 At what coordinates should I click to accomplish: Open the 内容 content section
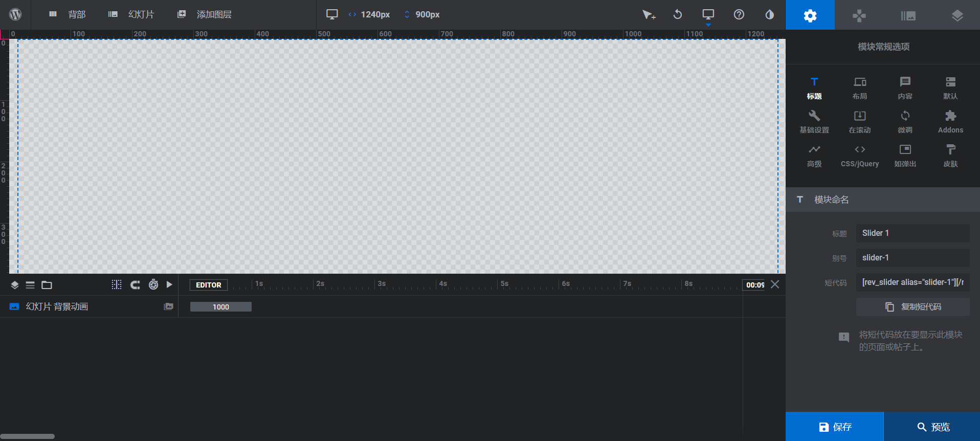point(905,88)
